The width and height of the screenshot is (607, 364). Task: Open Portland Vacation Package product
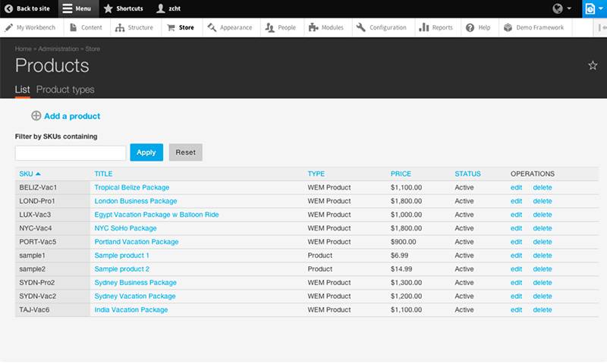tap(137, 242)
